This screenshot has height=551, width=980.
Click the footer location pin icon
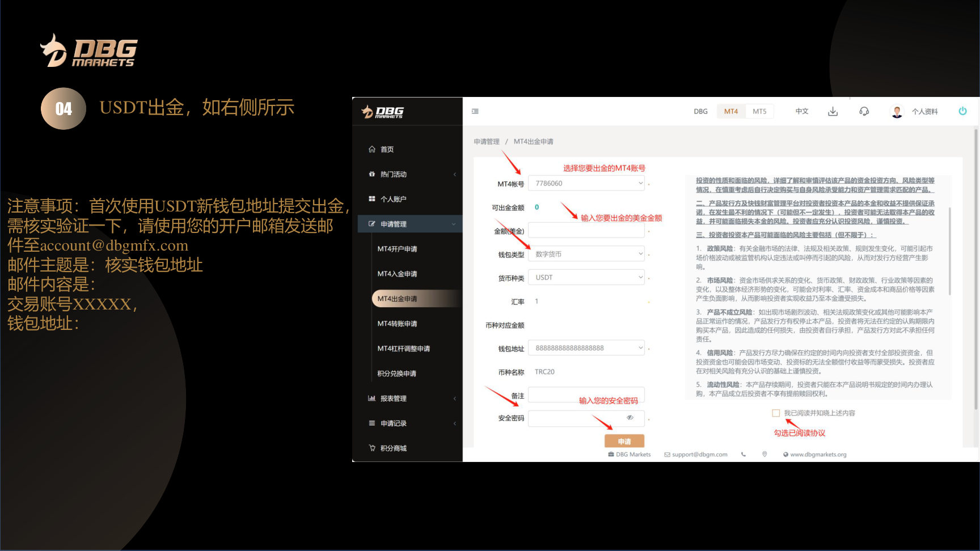764,454
